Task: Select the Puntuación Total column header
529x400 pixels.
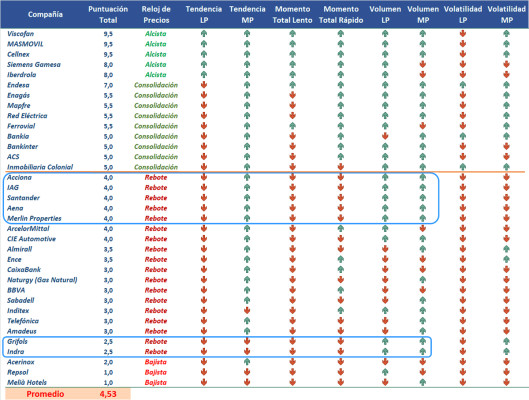Action: click(108, 15)
